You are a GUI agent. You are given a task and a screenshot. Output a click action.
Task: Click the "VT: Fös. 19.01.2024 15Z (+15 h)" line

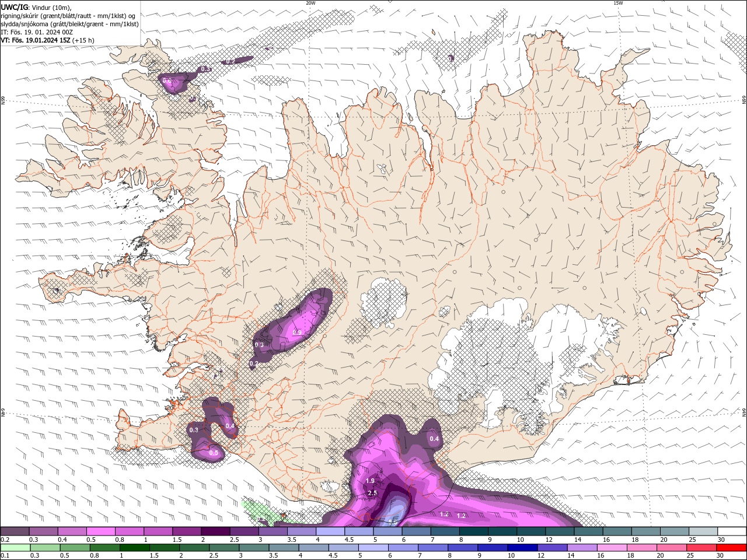tap(48, 40)
